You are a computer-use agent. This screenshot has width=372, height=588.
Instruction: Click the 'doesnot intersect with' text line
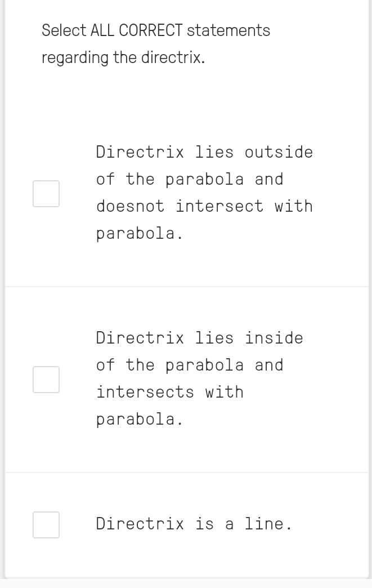click(204, 206)
